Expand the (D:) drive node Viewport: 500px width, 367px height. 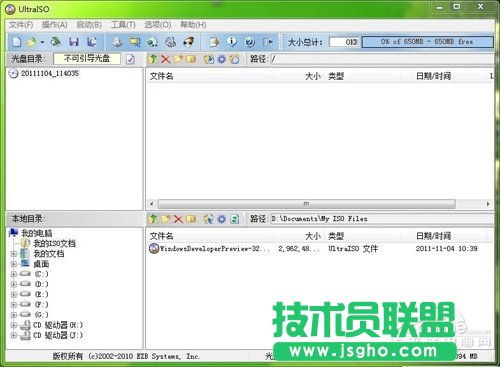[x=14, y=284]
